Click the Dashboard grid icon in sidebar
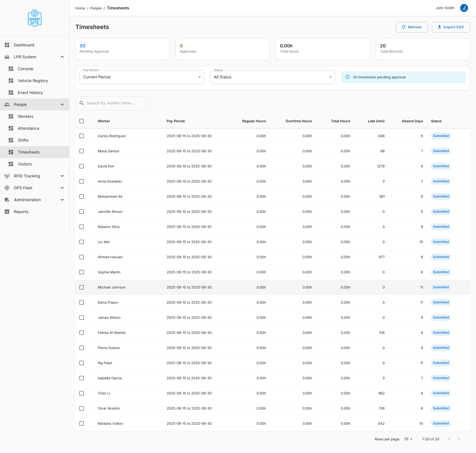Image resolution: width=476 pixels, height=453 pixels. click(7, 45)
